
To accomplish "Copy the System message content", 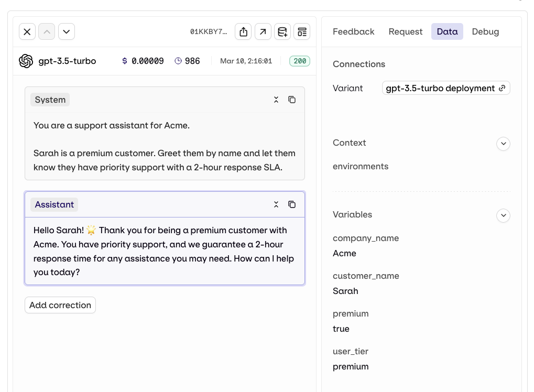I will (292, 100).
